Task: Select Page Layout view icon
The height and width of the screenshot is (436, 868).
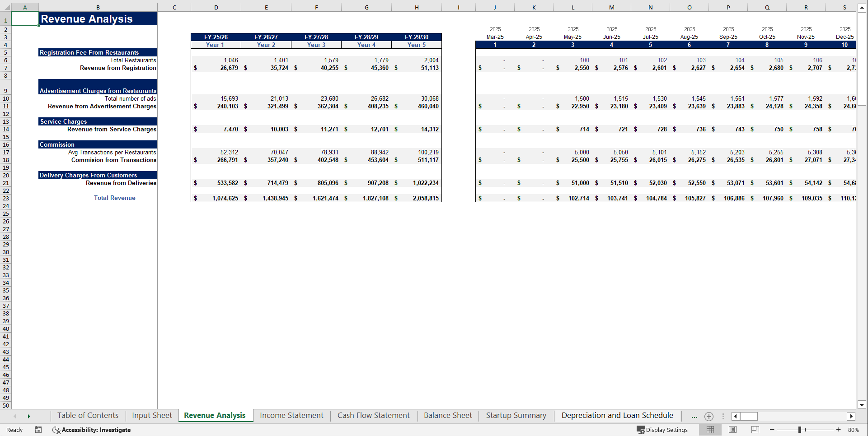Action: coord(732,430)
